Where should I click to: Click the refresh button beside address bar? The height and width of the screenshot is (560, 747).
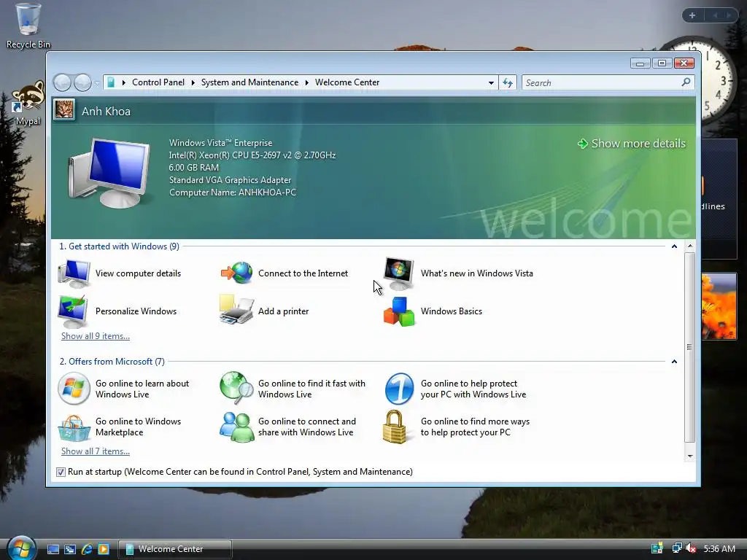508,83
